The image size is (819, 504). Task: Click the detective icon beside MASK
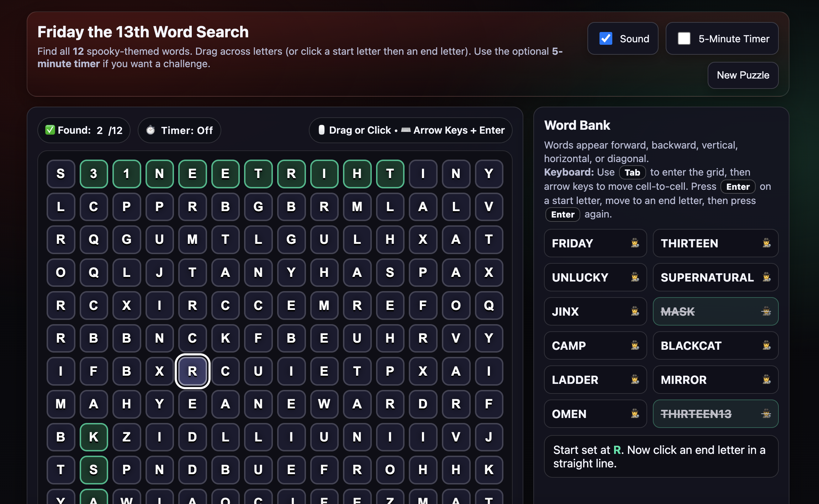(x=767, y=311)
